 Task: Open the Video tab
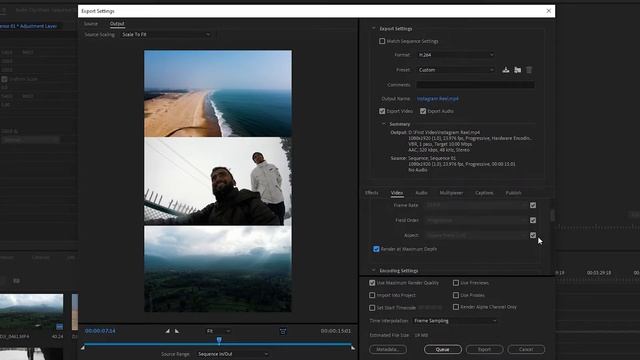click(397, 193)
